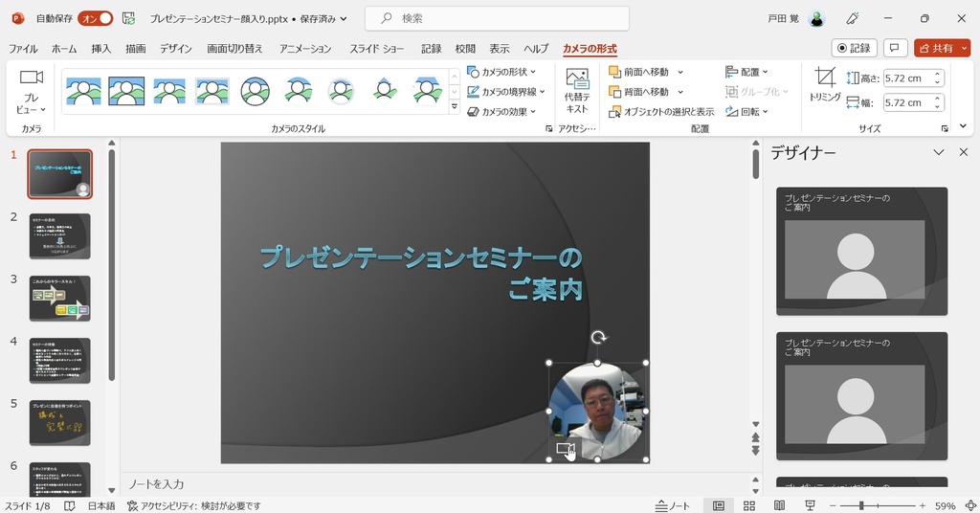Open the Insert (挿入) tab
This screenshot has width=980, height=513.
coord(101,49)
